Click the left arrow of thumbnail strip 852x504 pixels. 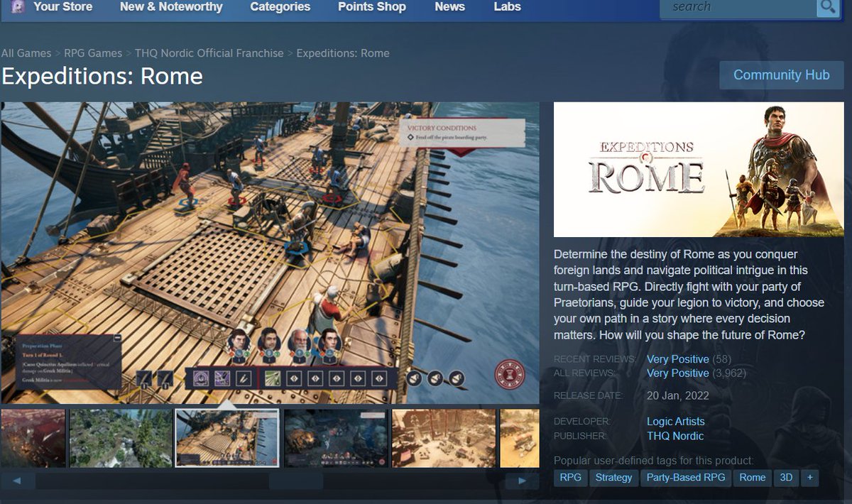click(17, 481)
